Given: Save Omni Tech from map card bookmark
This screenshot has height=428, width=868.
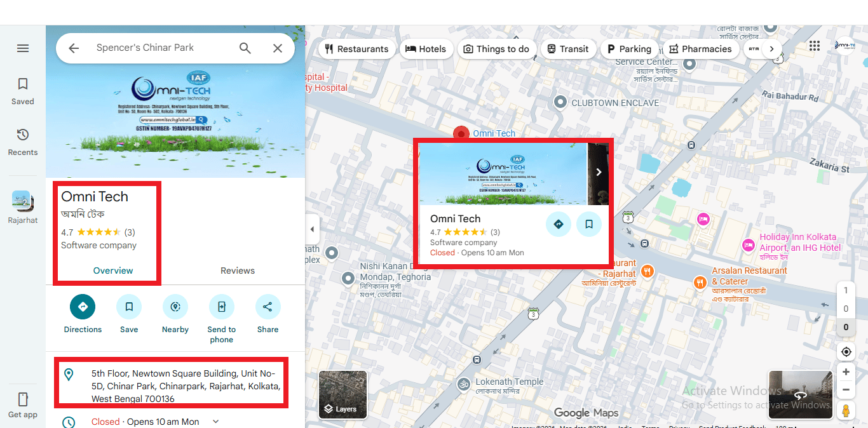Looking at the screenshot, I should [589, 224].
